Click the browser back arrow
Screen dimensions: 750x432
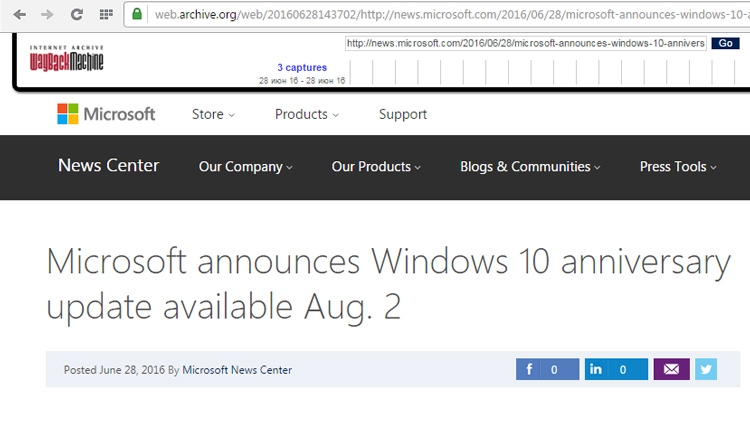[20, 15]
